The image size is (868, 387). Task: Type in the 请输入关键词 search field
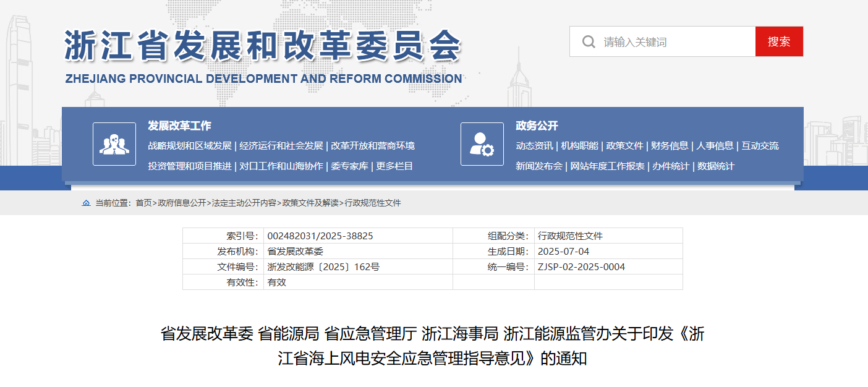[x=674, y=42]
